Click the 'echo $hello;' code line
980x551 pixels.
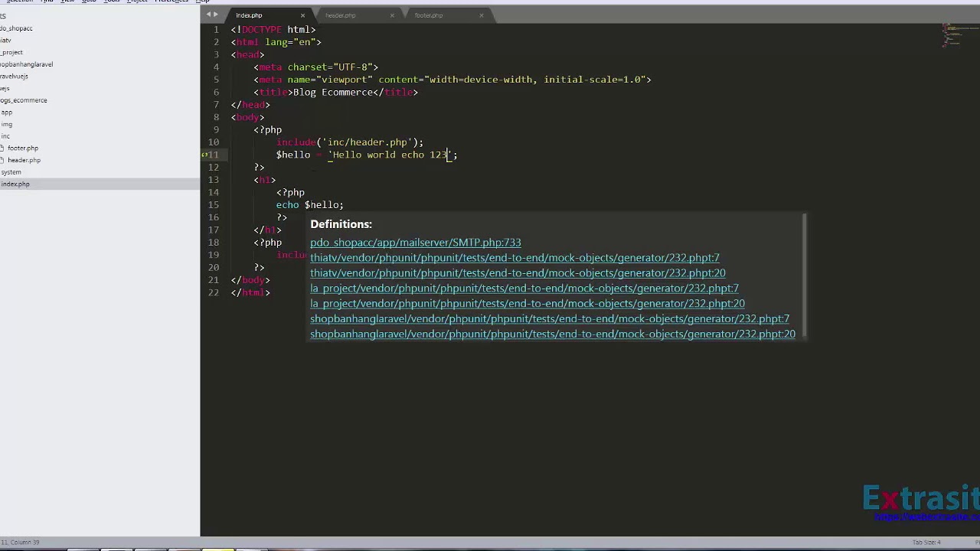310,205
